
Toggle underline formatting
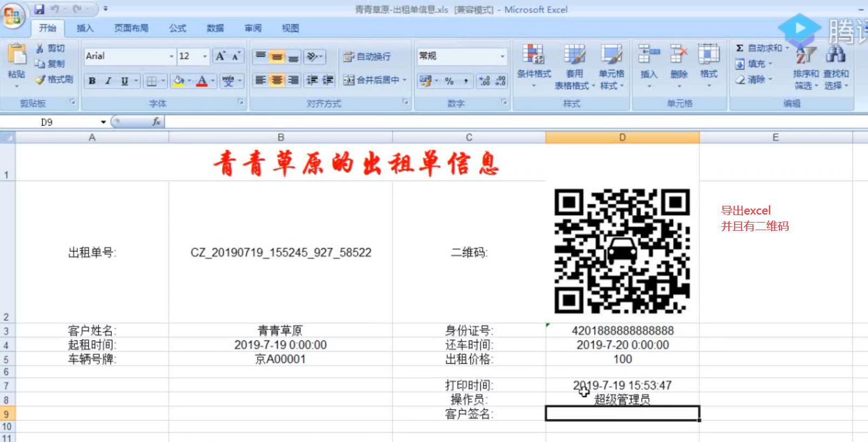click(x=124, y=81)
